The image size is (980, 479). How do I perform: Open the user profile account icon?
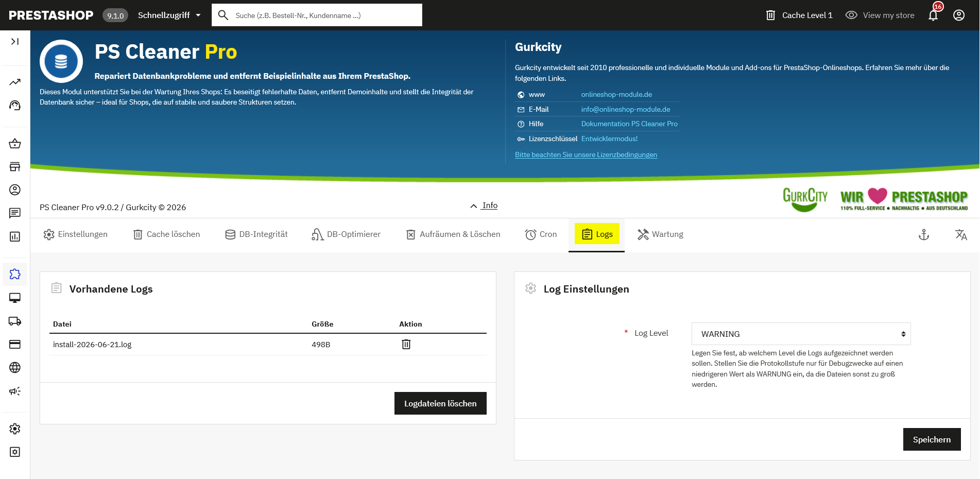(x=959, y=15)
